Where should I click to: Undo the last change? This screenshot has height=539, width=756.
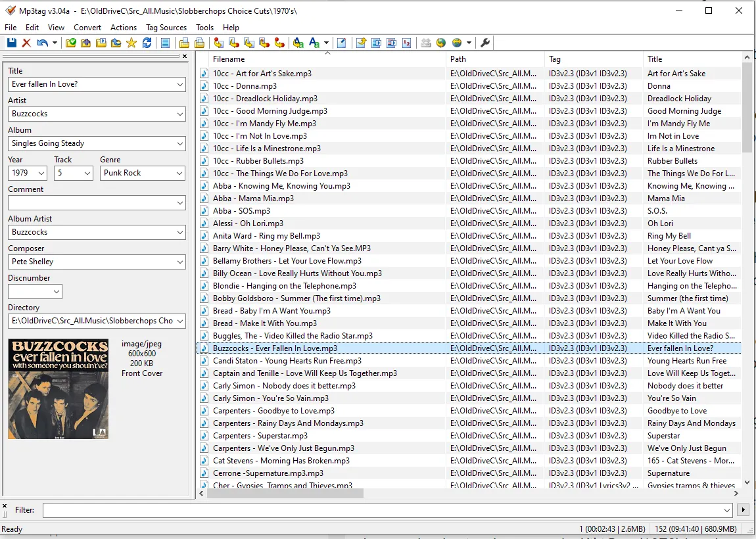pos(43,43)
